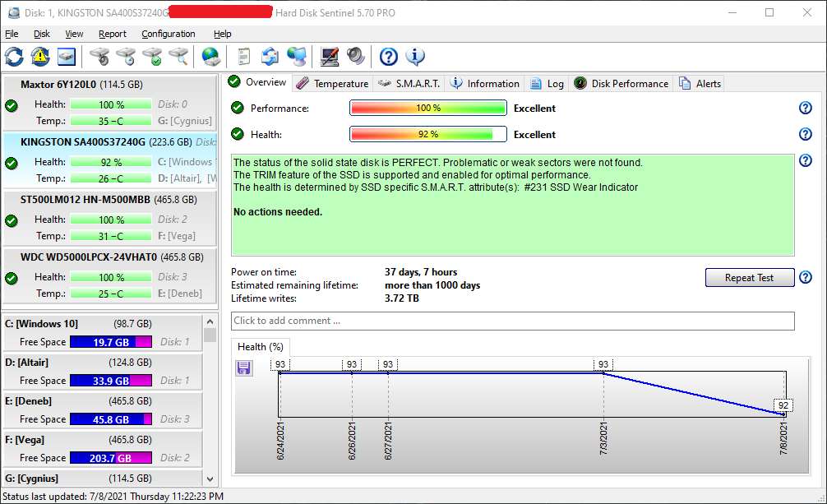Click the partition list scroll down arrow
The width and height of the screenshot is (827, 504).
pyautogui.click(x=210, y=479)
